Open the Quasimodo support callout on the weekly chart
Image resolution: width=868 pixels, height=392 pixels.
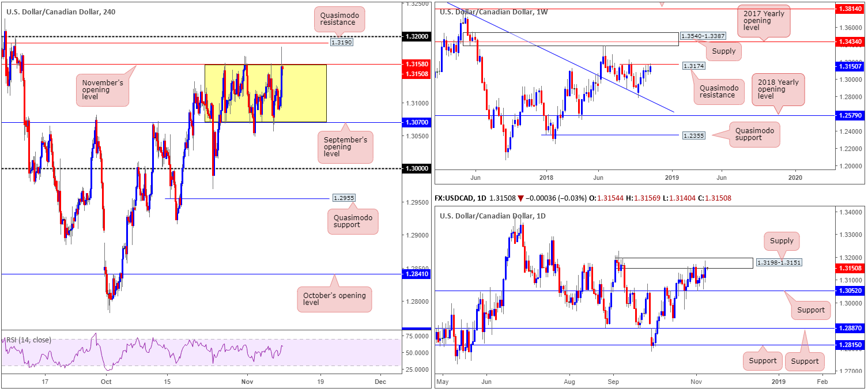coord(755,134)
